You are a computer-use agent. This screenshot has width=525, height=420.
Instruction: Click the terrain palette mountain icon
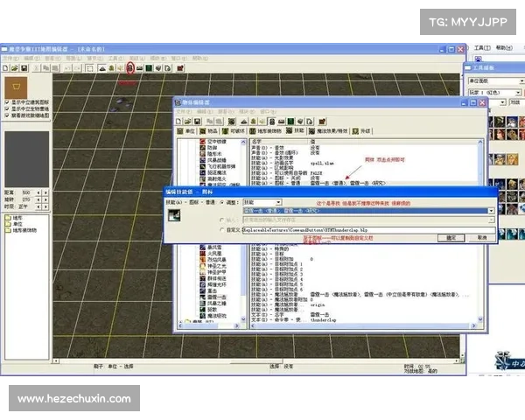[103, 67]
